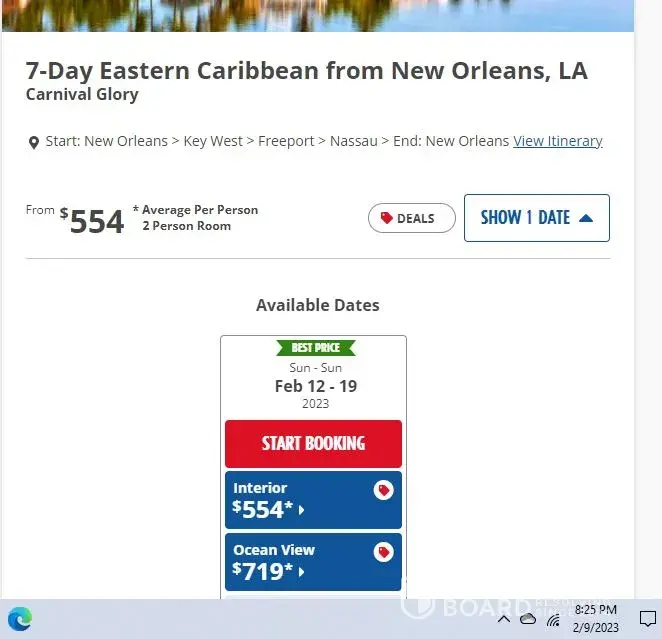
Task: Click the cruise photo at page top
Action: [x=317, y=15]
